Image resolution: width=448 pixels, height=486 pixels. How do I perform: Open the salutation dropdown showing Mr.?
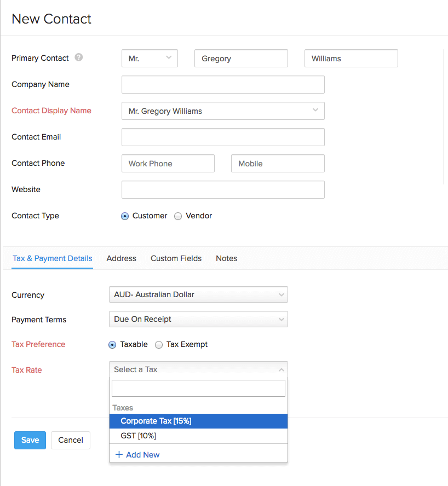point(149,58)
